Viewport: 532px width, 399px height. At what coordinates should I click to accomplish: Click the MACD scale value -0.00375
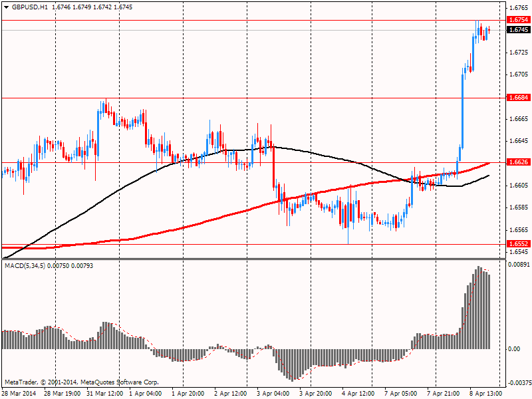[x=519, y=383]
